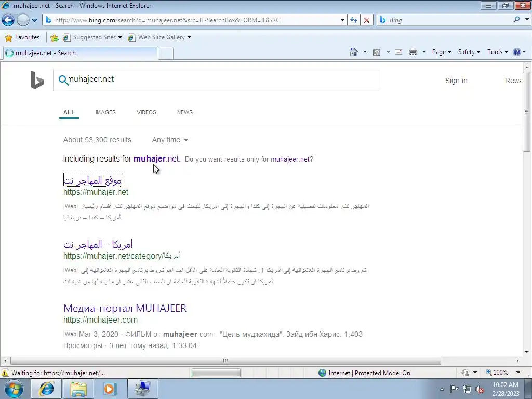Image resolution: width=532 pixels, height=399 pixels.
Task: Open Windows Explorer from taskbar
Action: pos(79,389)
